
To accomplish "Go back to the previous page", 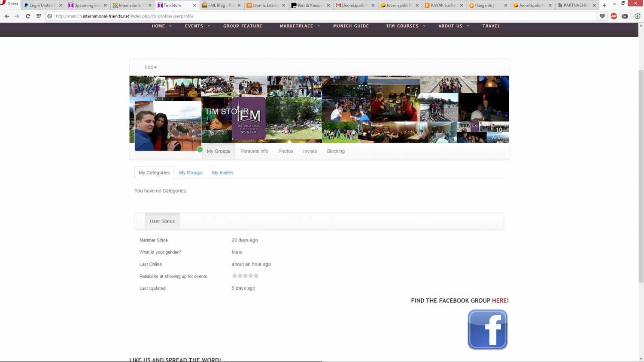I will click(x=7, y=16).
